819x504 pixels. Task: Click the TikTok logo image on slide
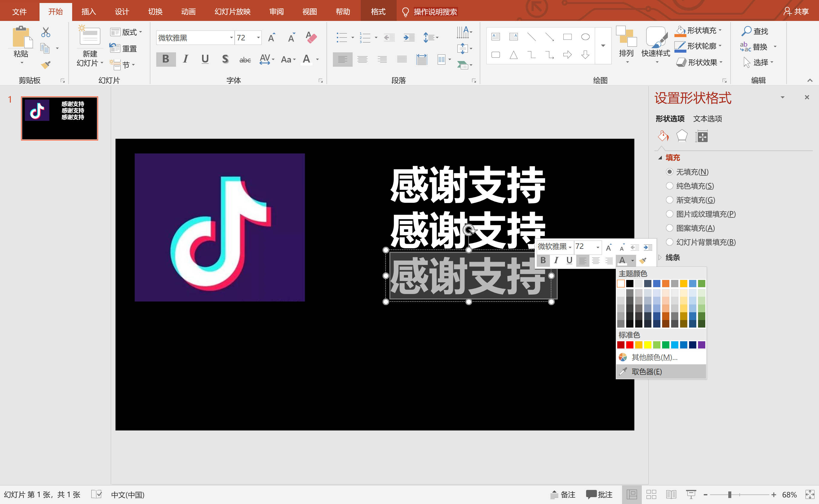[x=219, y=227]
